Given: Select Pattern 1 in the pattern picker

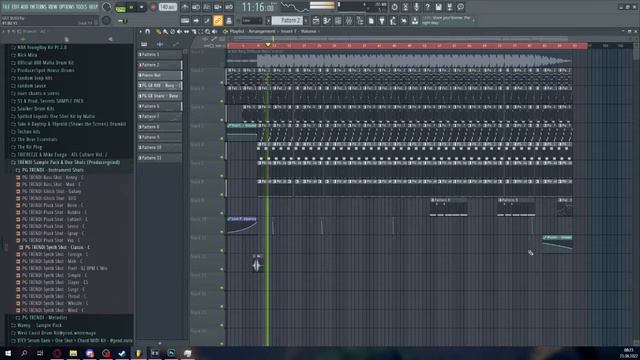Looking at the screenshot, I should pyautogui.click(x=160, y=54).
